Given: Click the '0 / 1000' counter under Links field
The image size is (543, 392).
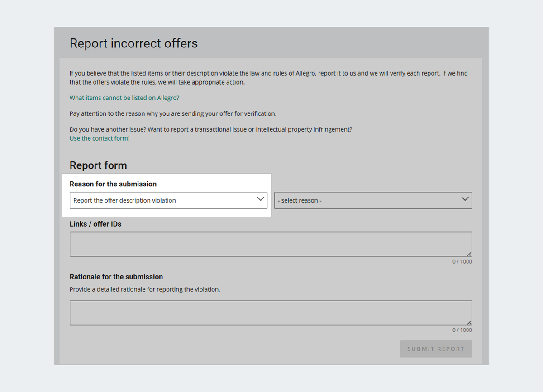Looking at the screenshot, I should click(x=462, y=261).
